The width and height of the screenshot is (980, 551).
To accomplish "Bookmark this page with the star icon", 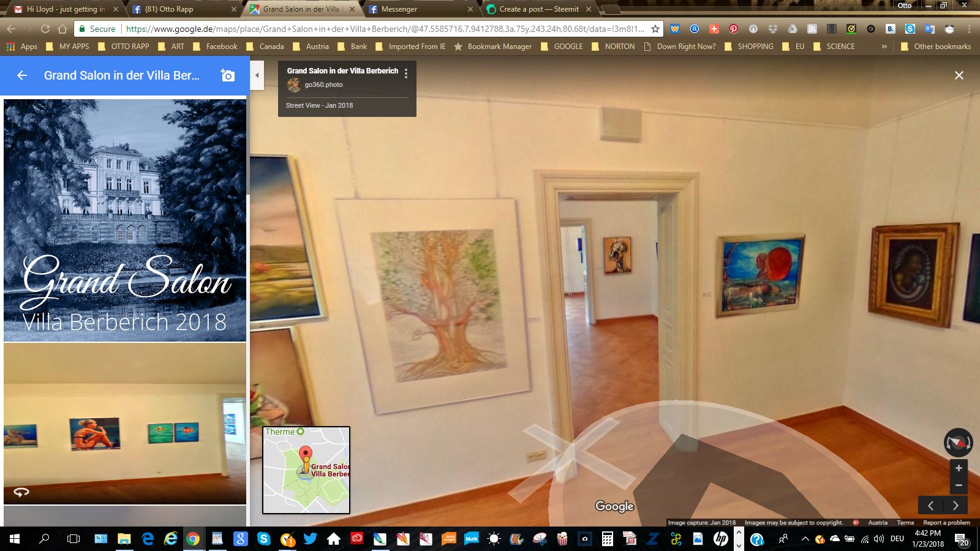I will coord(655,29).
